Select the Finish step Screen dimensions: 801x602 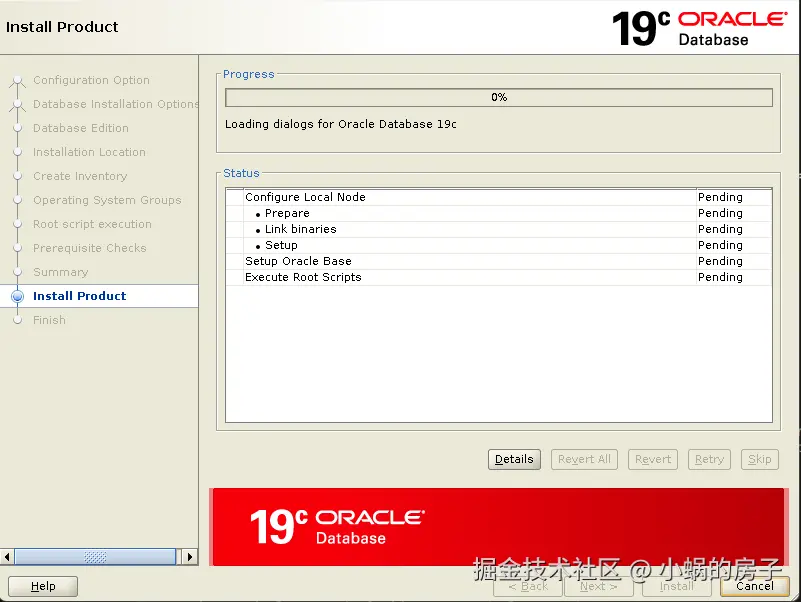pyautogui.click(x=49, y=320)
